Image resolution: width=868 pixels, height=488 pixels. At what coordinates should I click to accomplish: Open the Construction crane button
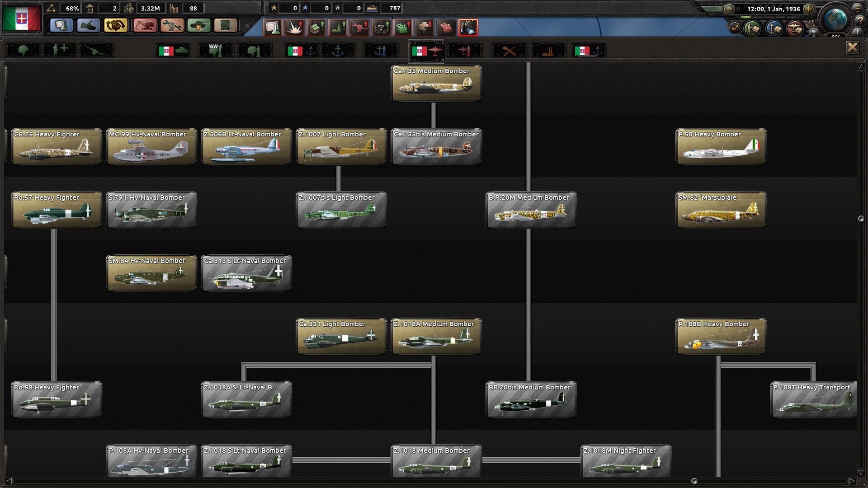tap(145, 26)
